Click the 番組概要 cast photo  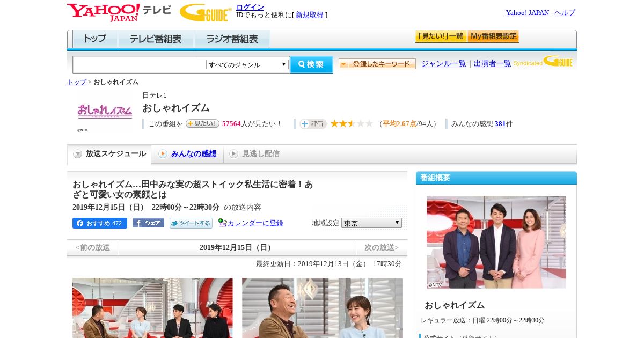coord(496,243)
